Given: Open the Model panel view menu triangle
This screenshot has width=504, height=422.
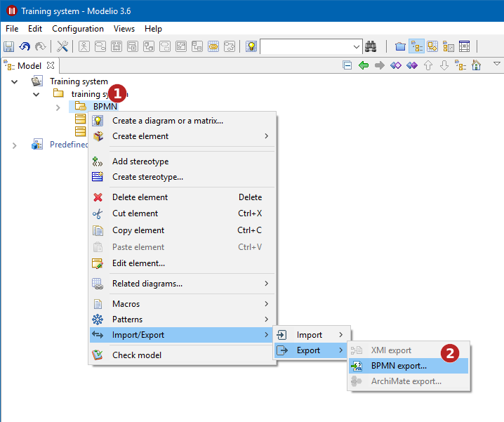Looking at the screenshot, I should [x=496, y=64].
